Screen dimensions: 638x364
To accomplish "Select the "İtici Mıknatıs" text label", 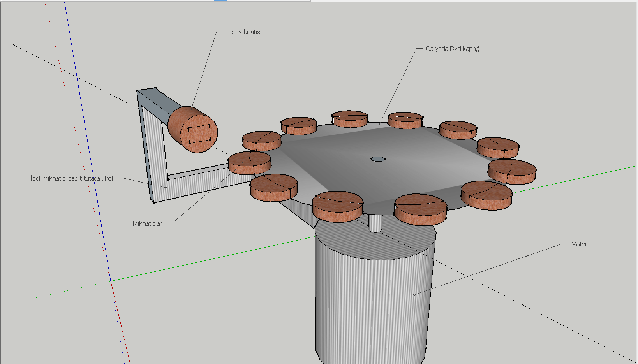I will 243,32.
